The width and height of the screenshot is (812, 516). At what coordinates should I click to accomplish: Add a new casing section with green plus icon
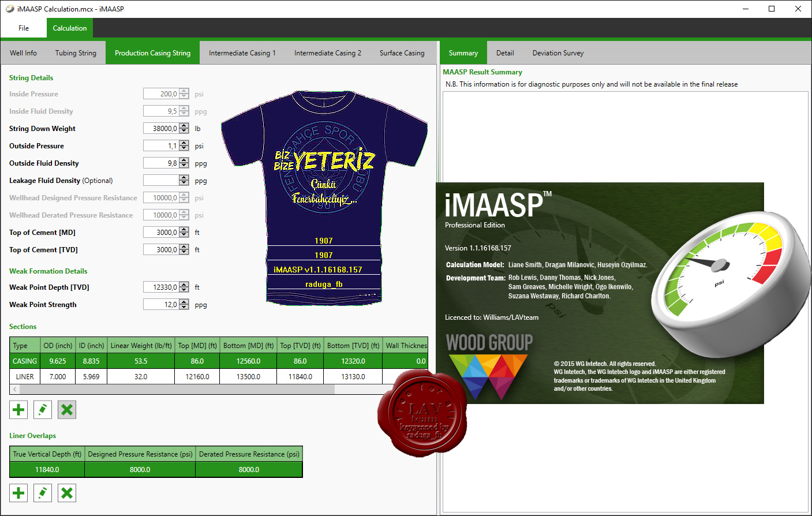coord(18,410)
